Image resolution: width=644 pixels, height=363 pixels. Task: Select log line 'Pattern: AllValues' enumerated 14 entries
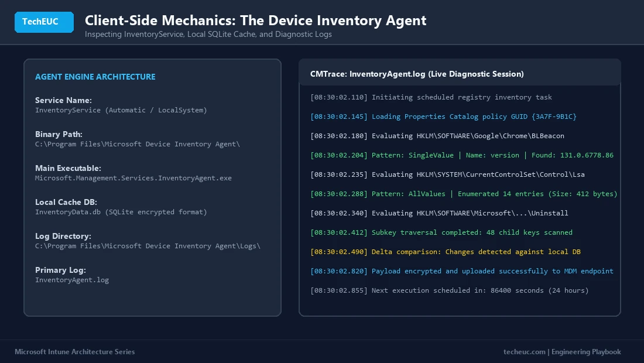coord(464,194)
